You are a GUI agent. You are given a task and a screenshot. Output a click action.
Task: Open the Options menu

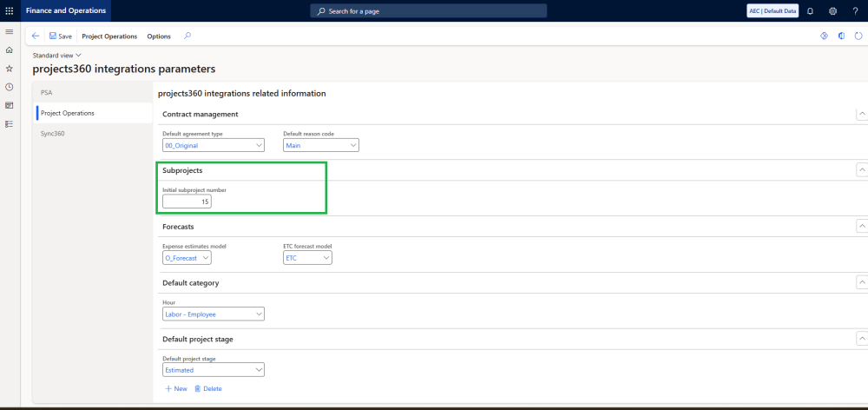pyautogui.click(x=159, y=36)
